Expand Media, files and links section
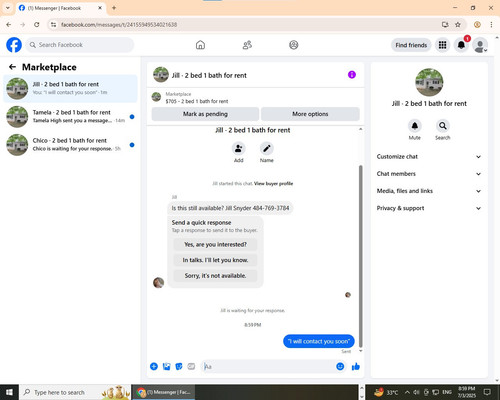Viewport: 500px width, 400px height. [429, 191]
